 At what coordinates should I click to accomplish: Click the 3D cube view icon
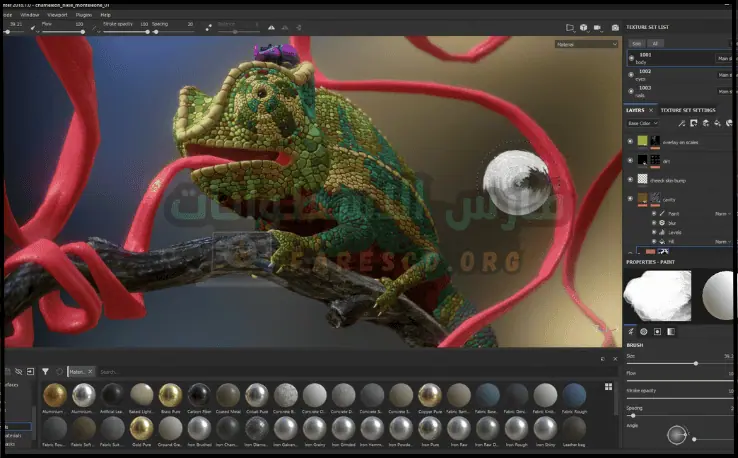pos(584,28)
